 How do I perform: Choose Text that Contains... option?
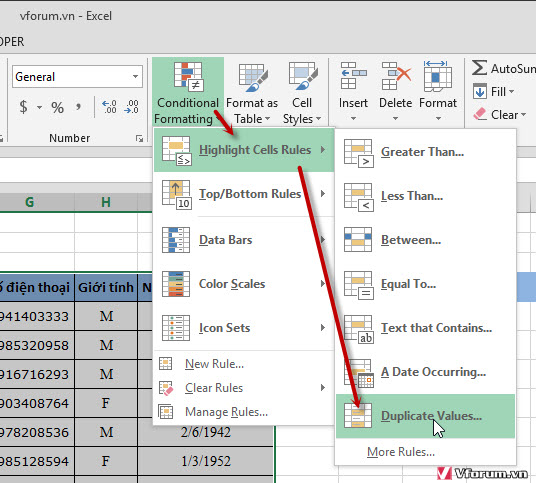pyautogui.click(x=425, y=328)
